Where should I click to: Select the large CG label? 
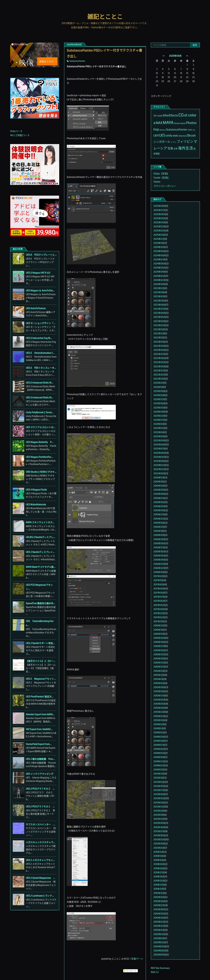(181, 115)
